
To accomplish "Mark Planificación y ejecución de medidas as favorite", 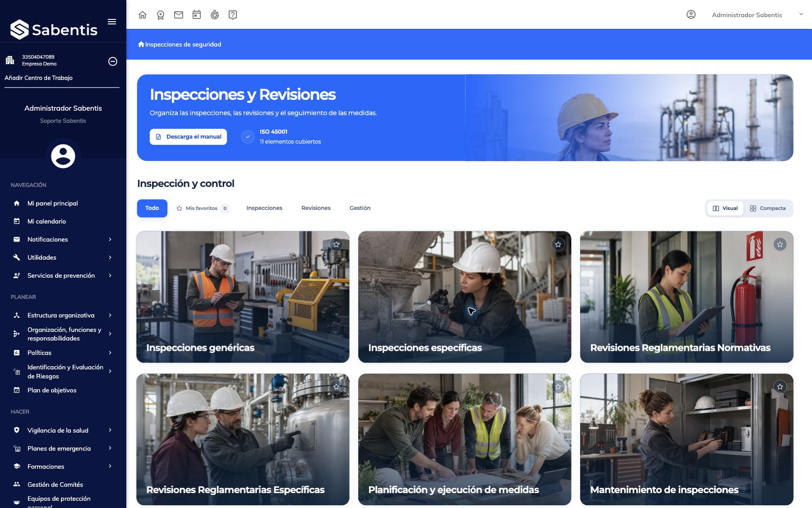I will point(558,387).
